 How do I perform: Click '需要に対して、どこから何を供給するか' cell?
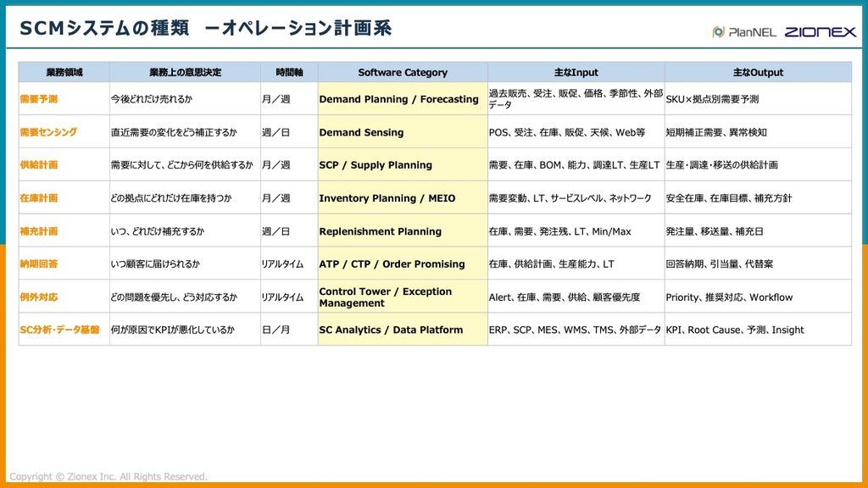(x=185, y=165)
